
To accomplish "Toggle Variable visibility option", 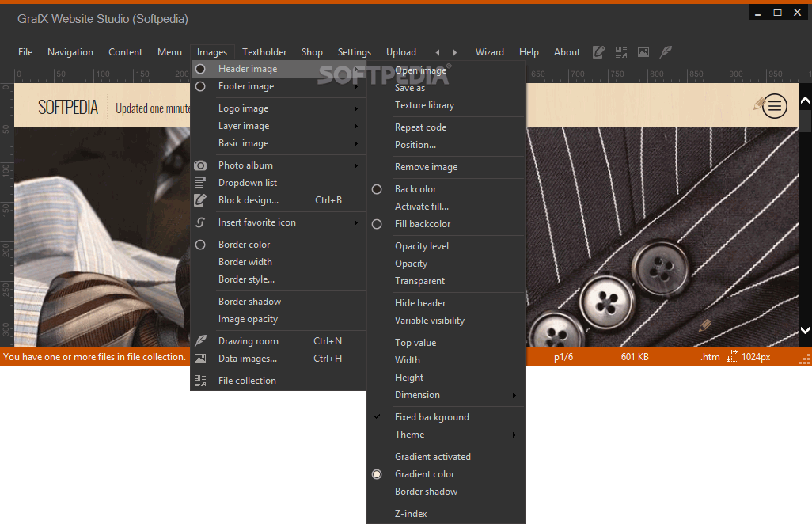I will coord(429,321).
